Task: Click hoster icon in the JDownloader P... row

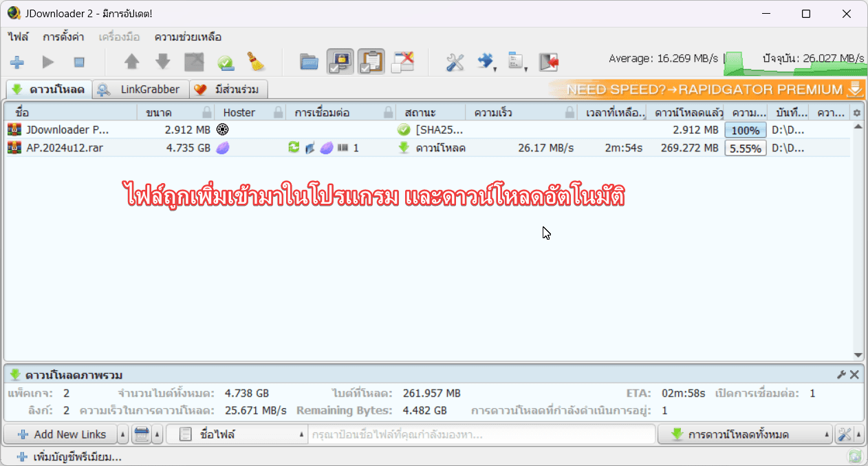Action: coord(222,129)
